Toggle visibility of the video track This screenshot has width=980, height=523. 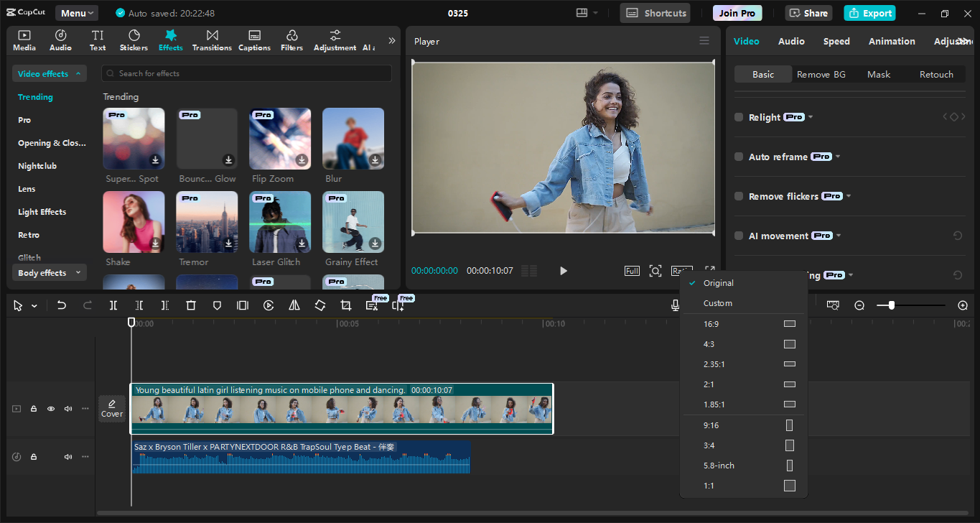tap(50, 408)
